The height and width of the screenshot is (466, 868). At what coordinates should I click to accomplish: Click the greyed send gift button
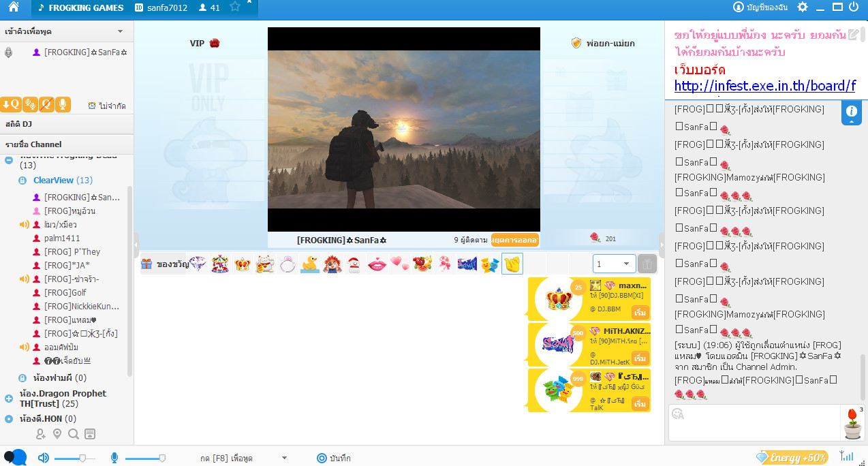pyautogui.click(x=647, y=264)
